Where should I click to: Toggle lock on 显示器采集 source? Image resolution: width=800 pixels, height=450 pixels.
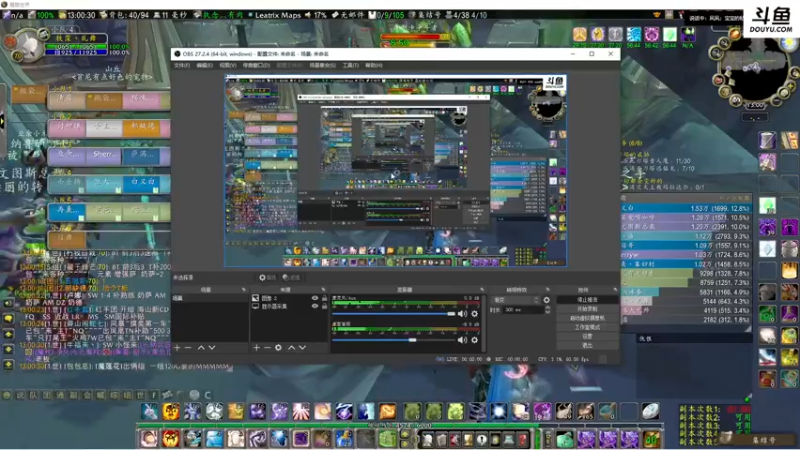tap(324, 306)
